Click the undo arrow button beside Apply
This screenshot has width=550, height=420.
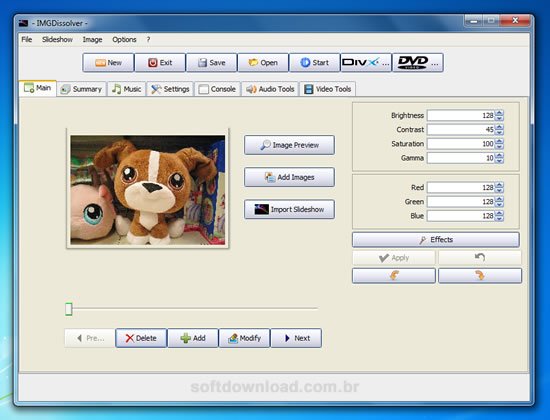479,258
